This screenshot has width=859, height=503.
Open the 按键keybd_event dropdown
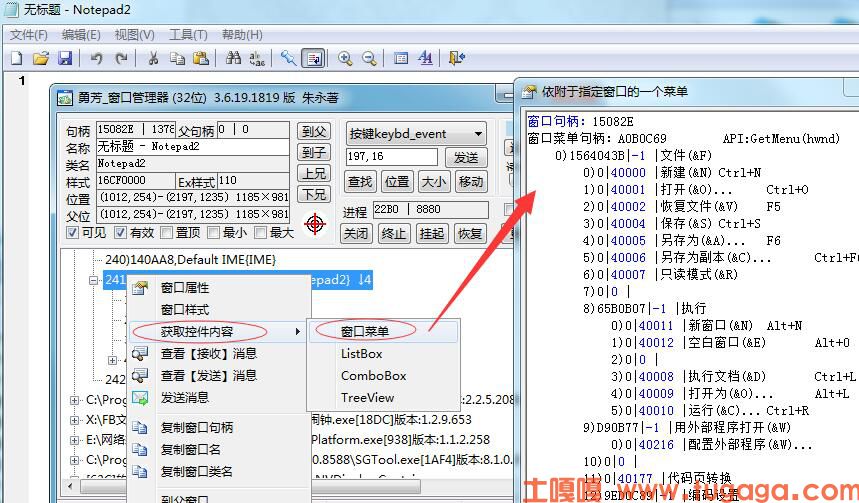click(x=416, y=134)
